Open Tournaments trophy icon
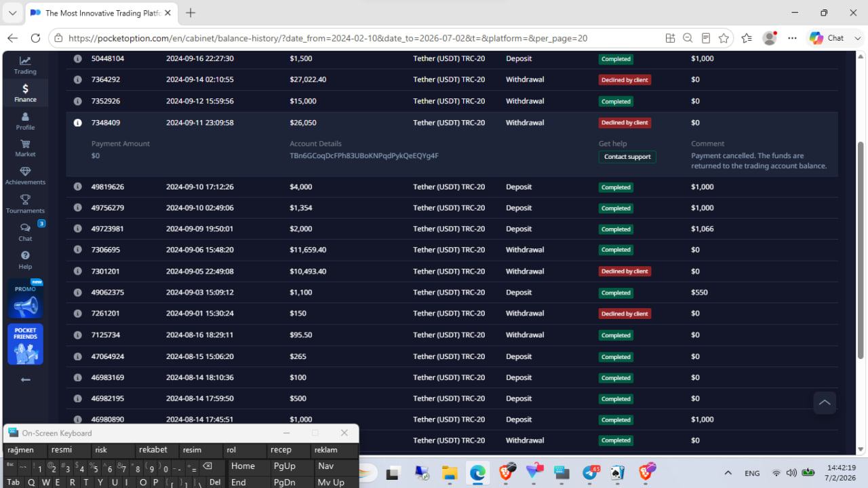The image size is (868, 488). (25, 204)
